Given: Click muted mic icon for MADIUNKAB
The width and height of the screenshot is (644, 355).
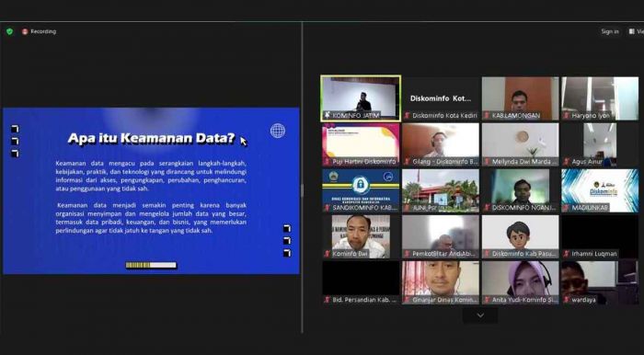Looking at the screenshot, I should coord(567,208).
